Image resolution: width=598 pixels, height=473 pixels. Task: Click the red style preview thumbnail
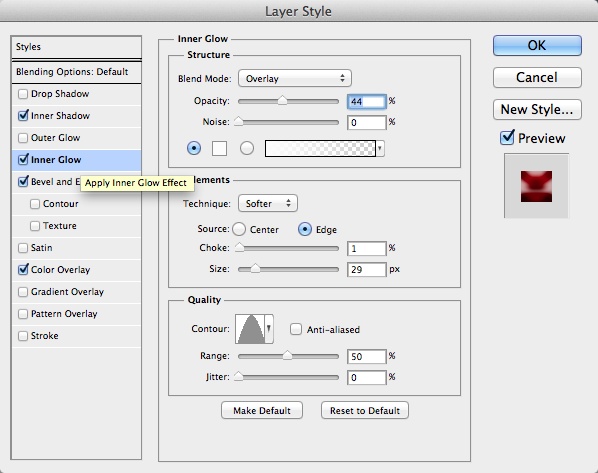[537, 186]
